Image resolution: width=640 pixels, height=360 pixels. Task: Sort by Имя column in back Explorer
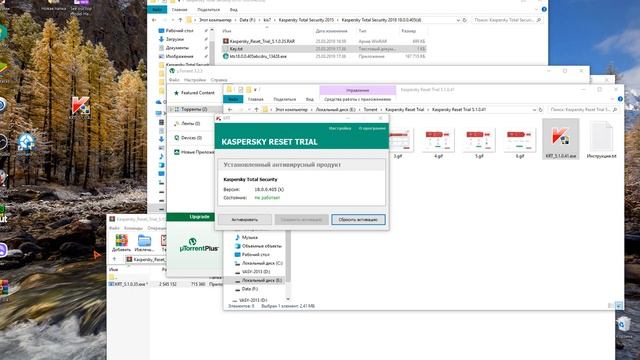pyautogui.click(x=227, y=31)
